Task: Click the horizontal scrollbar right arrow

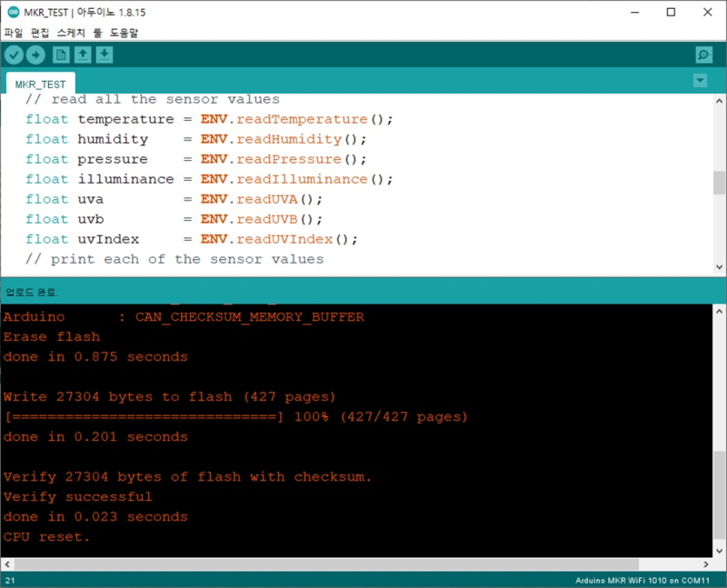Action: coord(706,564)
